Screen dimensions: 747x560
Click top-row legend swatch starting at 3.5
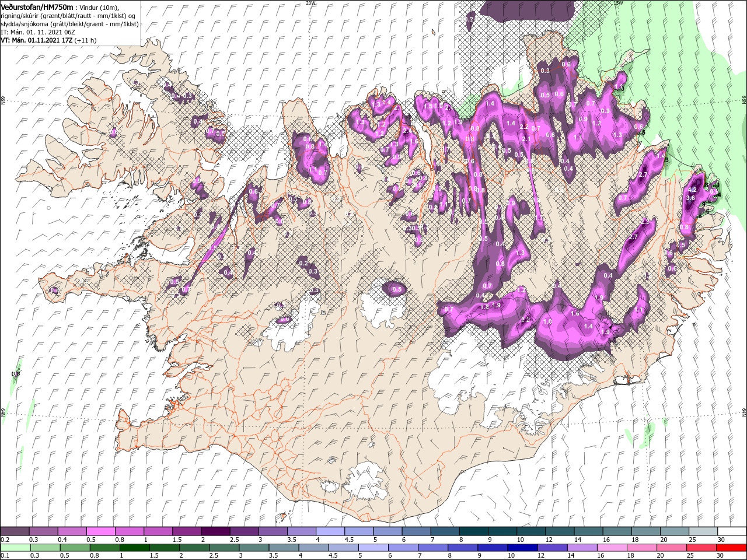click(x=301, y=531)
